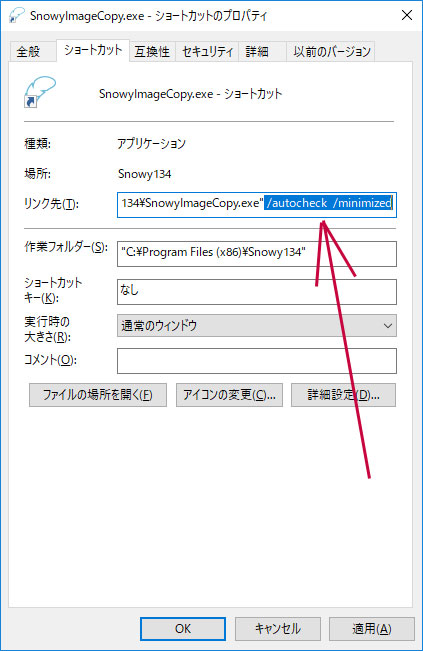Click ファイルの場所を開く button
The image size is (423, 651).
click(x=98, y=395)
